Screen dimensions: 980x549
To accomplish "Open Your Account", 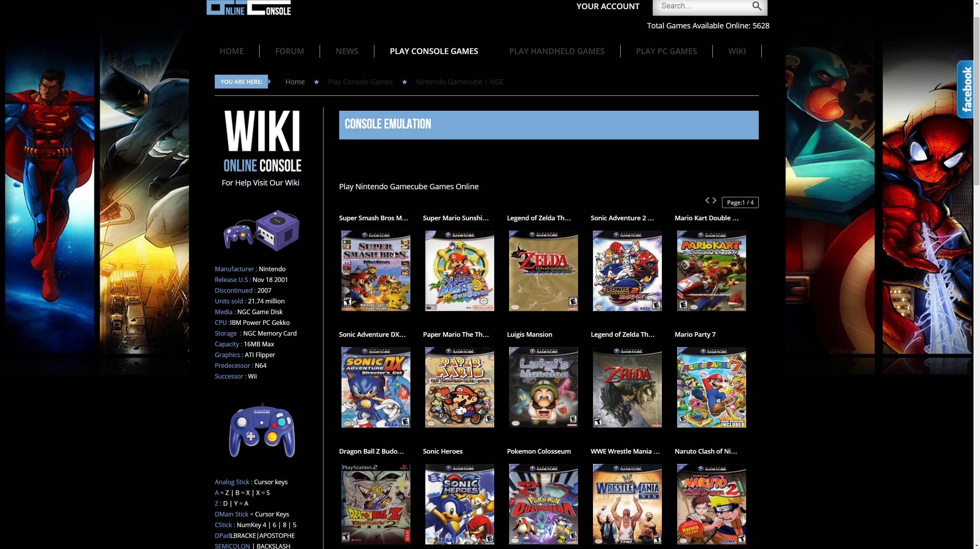I will click(x=608, y=7).
